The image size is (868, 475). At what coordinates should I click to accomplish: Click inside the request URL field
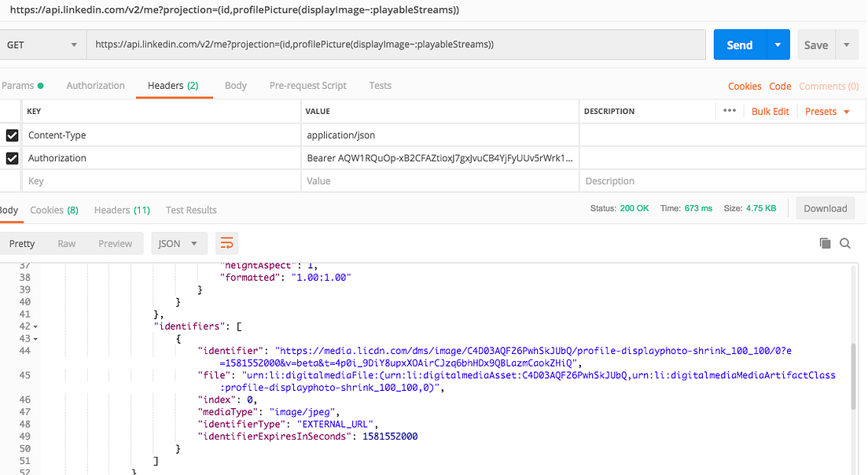pyautogui.click(x=393, y=45)
